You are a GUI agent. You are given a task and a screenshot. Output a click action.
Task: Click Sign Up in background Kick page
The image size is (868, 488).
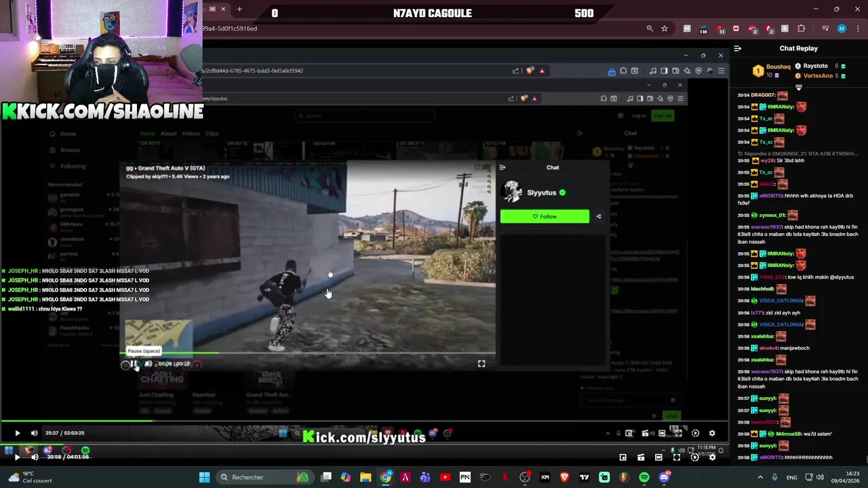coord(663,116)
